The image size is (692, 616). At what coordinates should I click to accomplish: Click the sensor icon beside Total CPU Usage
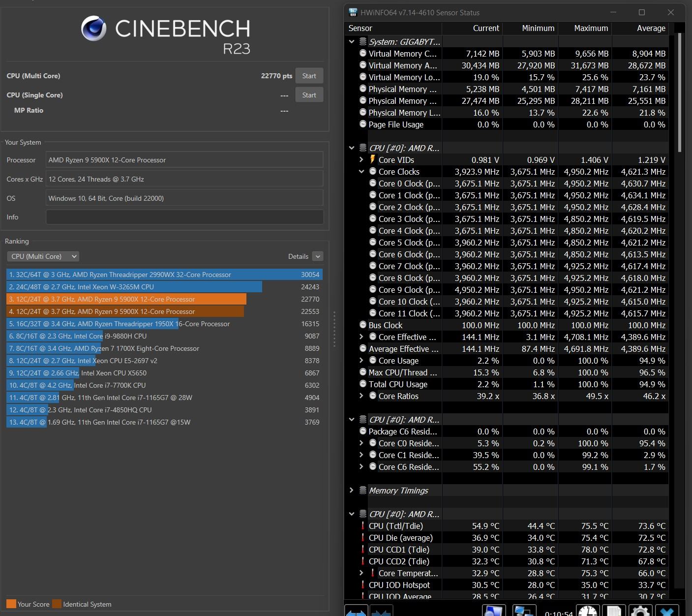363,384
